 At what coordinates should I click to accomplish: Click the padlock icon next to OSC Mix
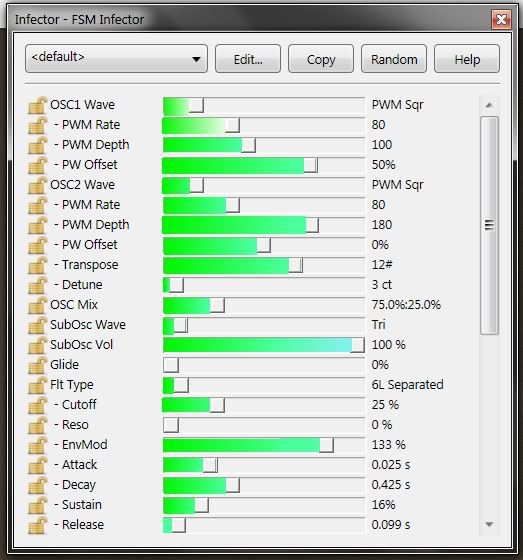tap(38, 305)
